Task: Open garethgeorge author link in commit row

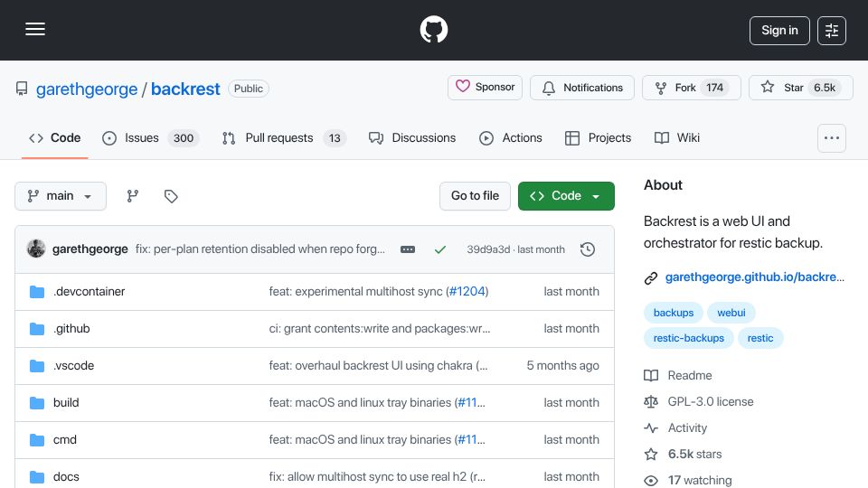Action: 90,249
